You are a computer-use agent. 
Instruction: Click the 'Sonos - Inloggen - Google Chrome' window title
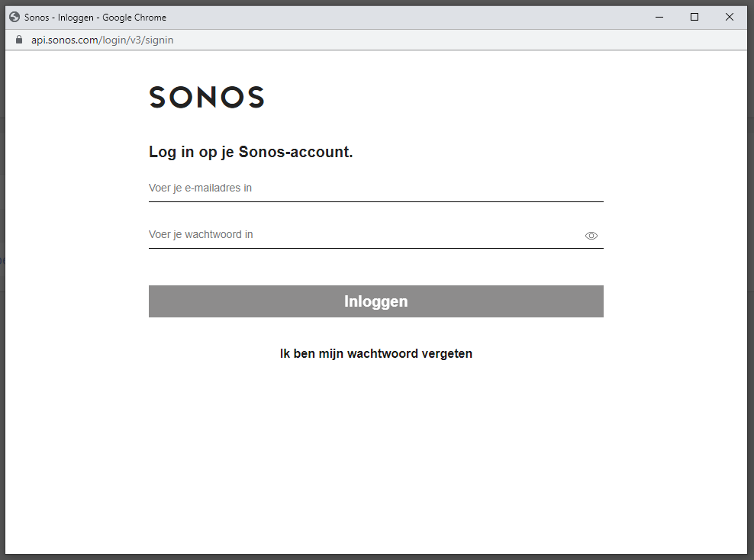[x=95, y=18]
